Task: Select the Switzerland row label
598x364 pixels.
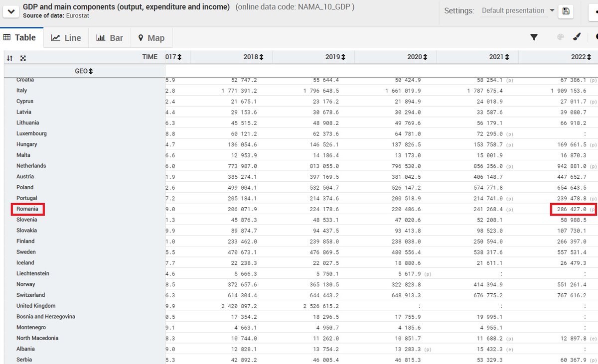Action: point(30,295)
